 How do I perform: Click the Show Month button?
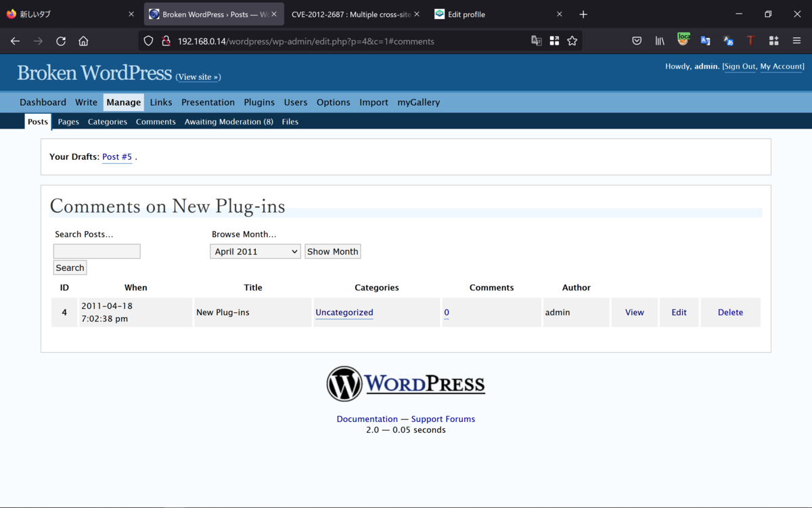click(x=332, y=251)
